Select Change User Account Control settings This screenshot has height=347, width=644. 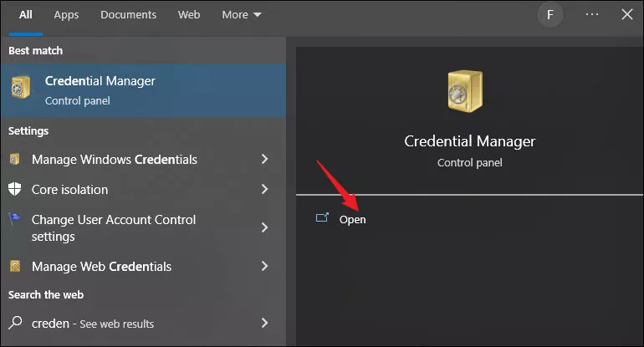pyautogui.click(x=143, y=227)
